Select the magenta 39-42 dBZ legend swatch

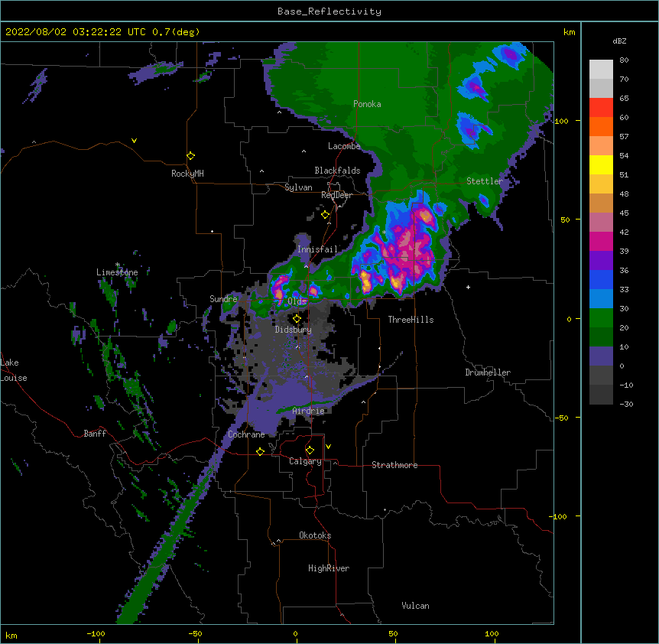point(601,241)
